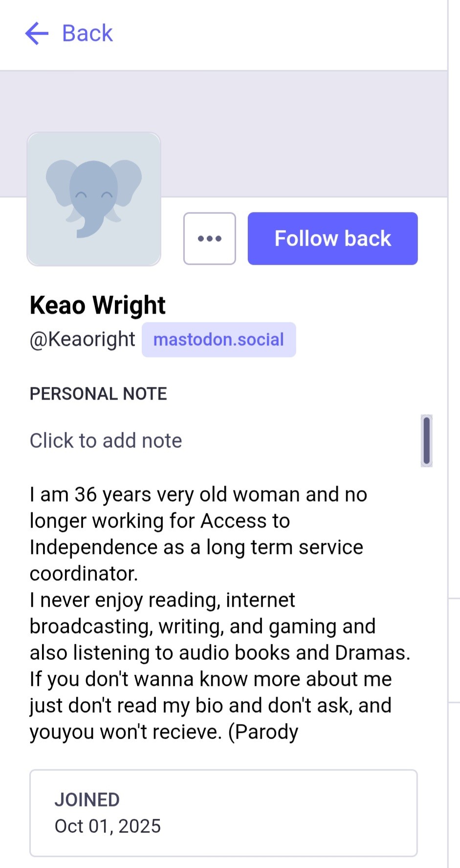Click the bio line 'If you don't wanna know'
This screenshot has width=460, height=868.
tap(210, 679)
